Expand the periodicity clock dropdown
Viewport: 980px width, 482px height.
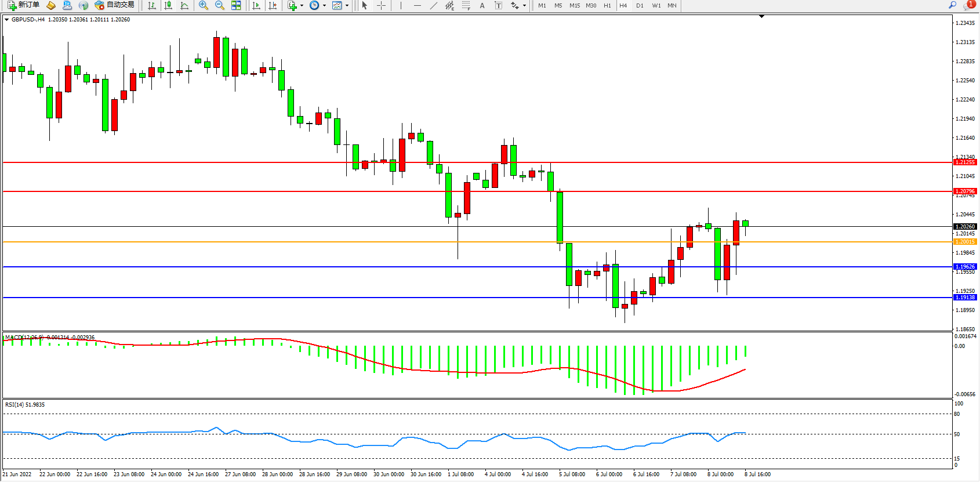(x=324, y=5)
